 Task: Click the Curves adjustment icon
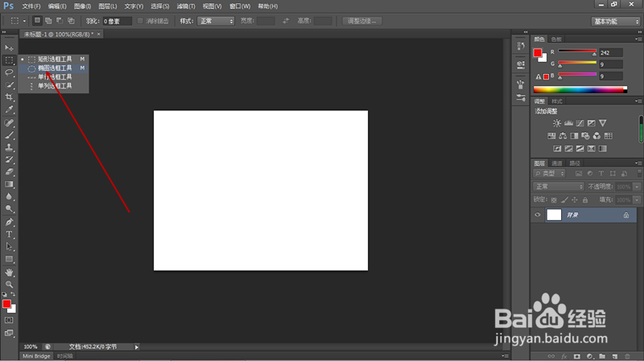point(580,123)
